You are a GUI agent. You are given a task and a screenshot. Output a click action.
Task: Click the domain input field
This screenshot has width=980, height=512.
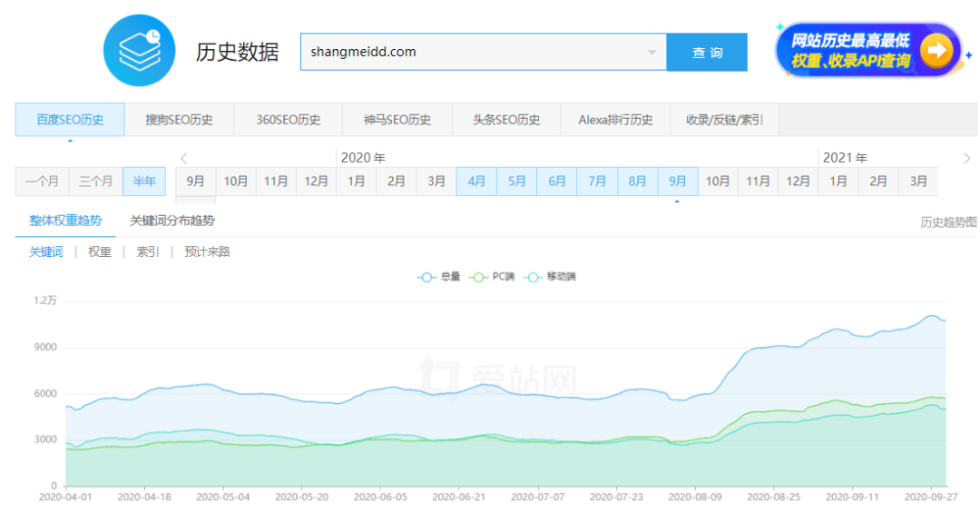[x=483, y=52]
